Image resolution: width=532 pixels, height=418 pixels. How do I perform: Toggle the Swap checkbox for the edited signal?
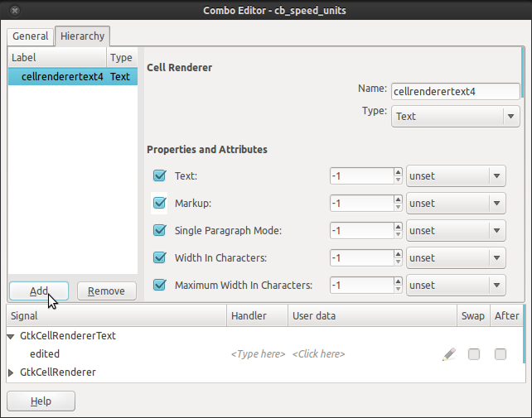pos(474,354)
